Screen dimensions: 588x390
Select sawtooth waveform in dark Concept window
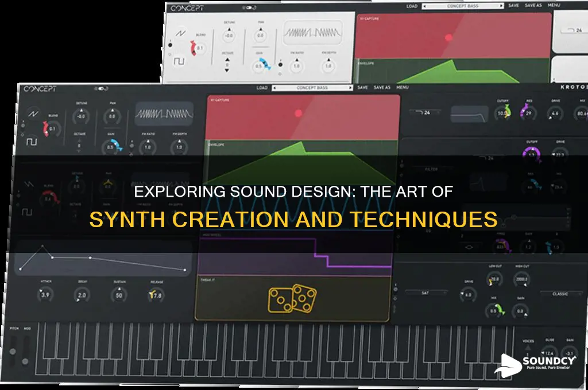34,114
